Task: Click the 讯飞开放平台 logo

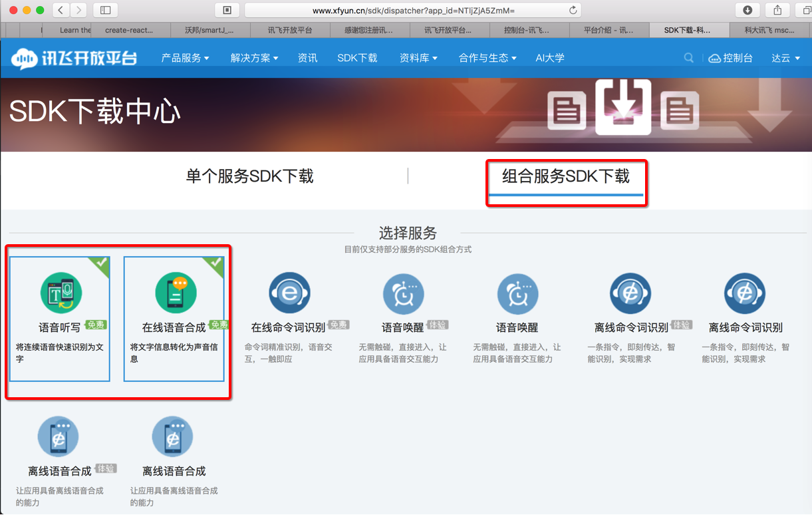Action: pos(74,58)
